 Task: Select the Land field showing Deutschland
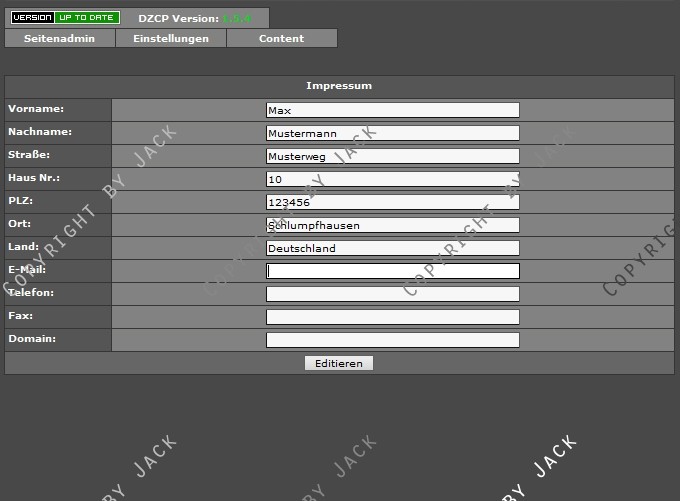[x=392, y=248]
